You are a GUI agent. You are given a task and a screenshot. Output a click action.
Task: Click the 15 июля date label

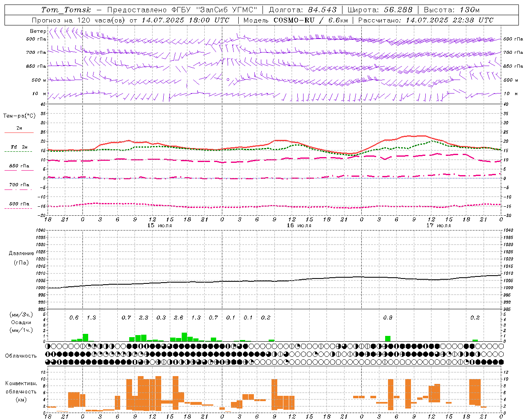160,226
